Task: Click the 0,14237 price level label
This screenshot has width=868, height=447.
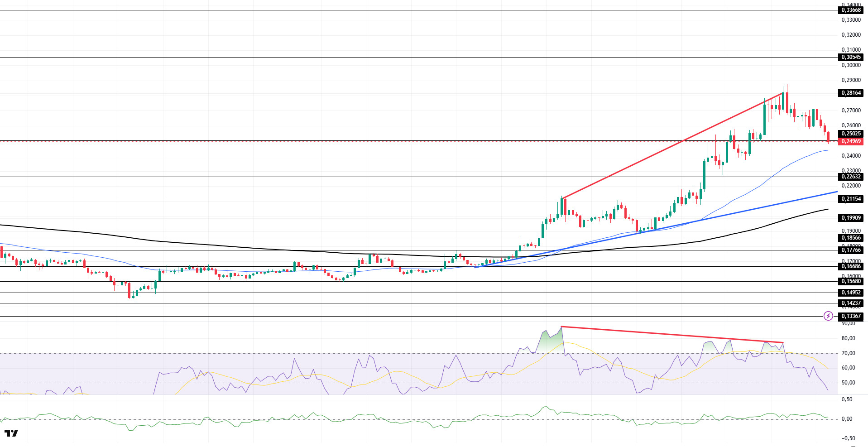Action: point(851,303)
